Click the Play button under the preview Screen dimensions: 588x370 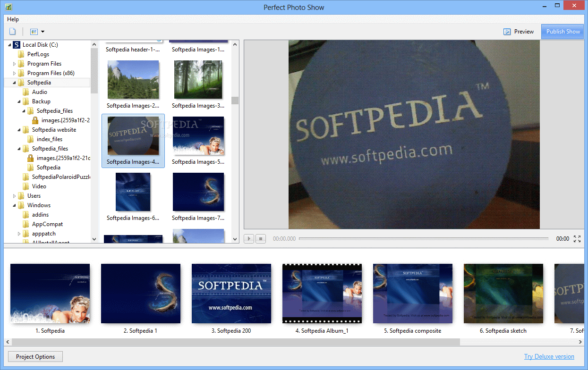(249, 239)
